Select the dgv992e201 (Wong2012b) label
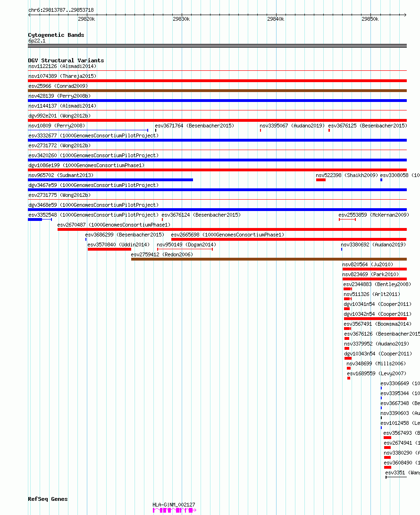The height and width of the screenshot is (515, 420). [59, 116]
